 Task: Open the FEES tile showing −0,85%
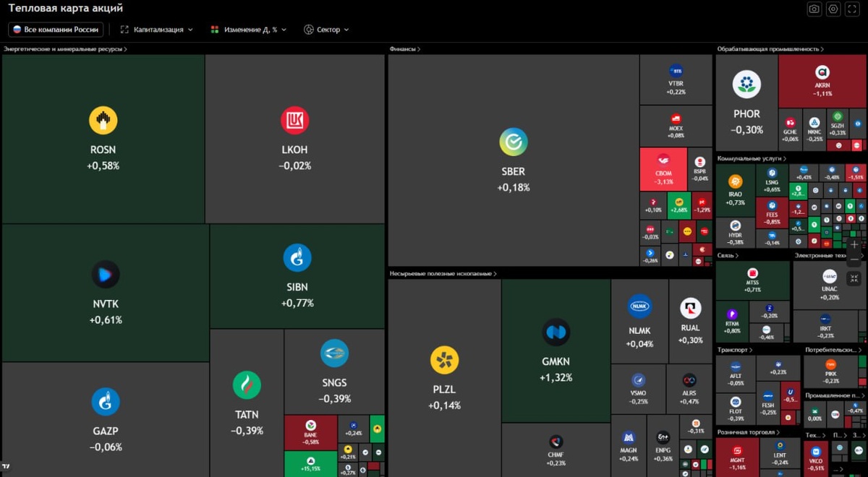(x=773, y=213)
